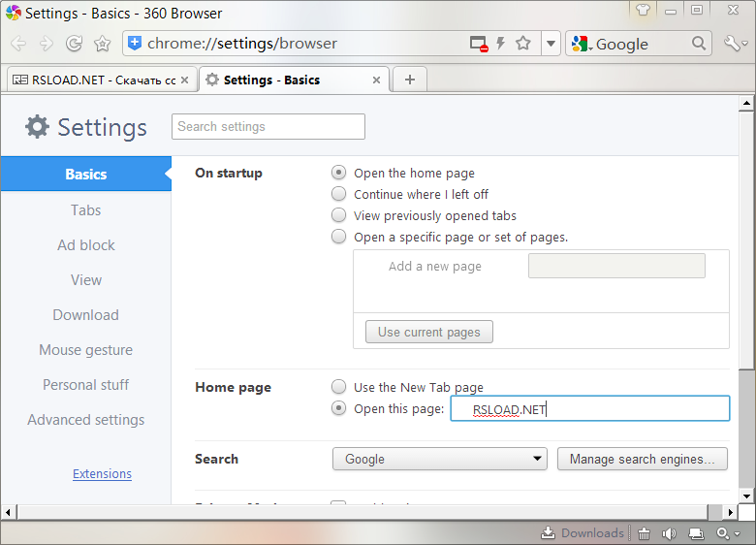The image size is (756, 545).
Task: Click the vertical scrollbar down arrow
Action: coord(746,496)
